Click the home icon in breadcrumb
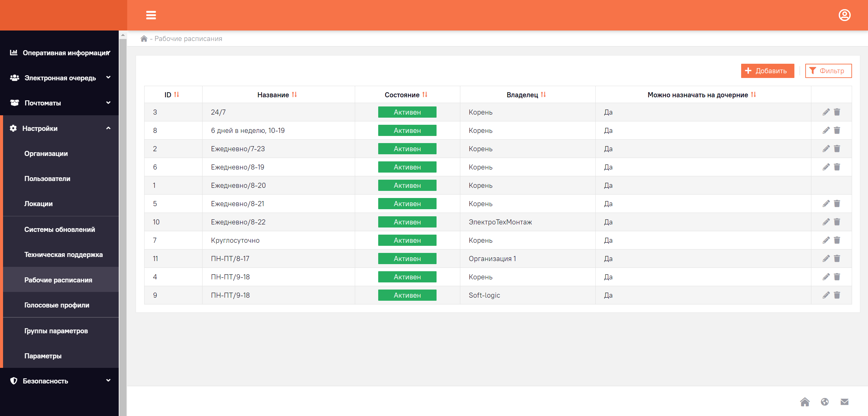868x416 pixels. click(x=144, y=39)
